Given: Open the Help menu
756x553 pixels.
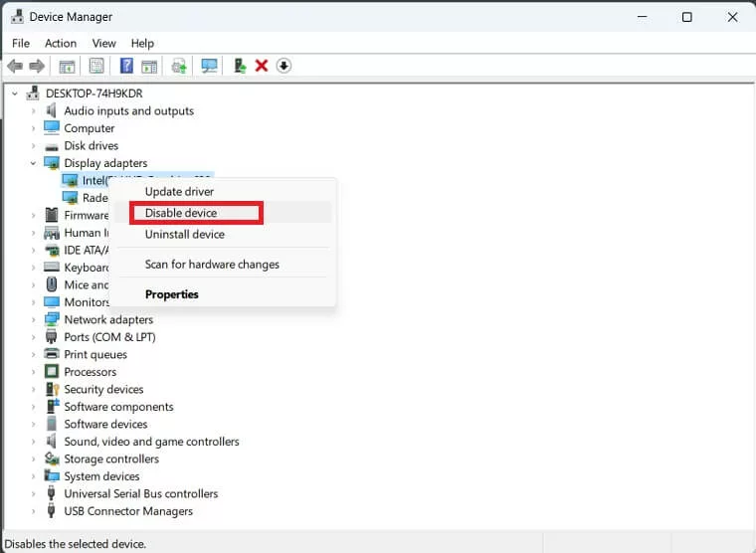Looking at the screenshot, I should tap(142, 44).
